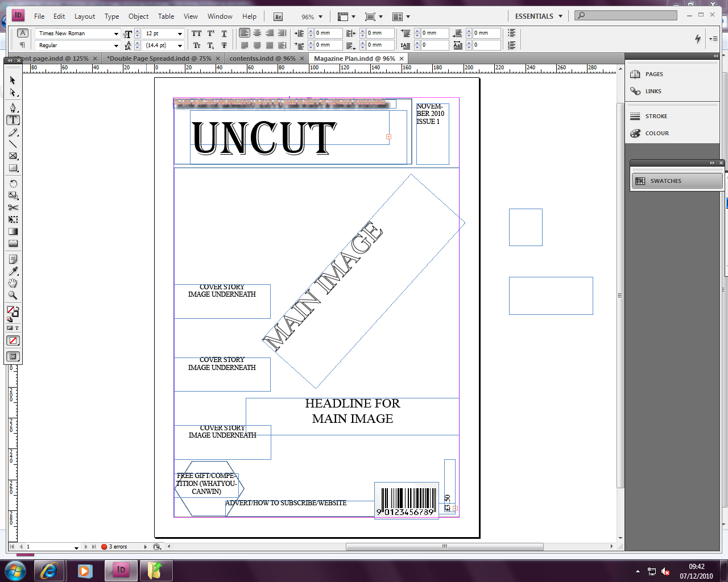Select the Type tool
The image size is (728, 582).
click(x=13, y=119)
